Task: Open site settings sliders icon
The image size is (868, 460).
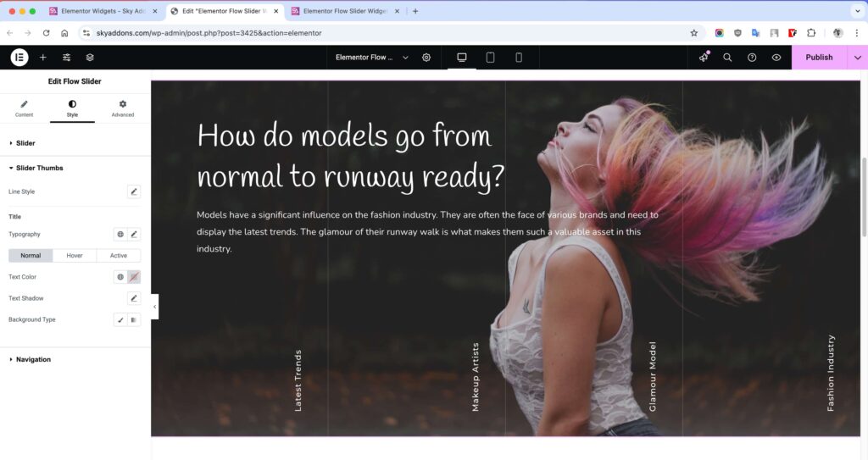Action: 66,57
